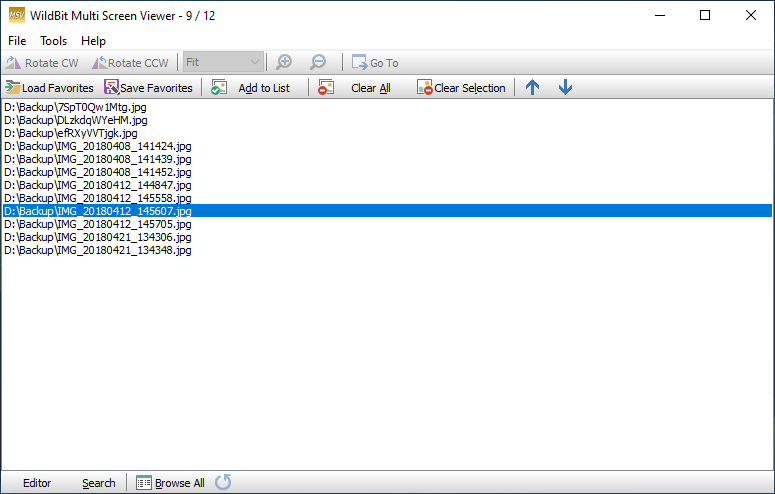Image resolution: width=775 pixels, height=494 pixels.
Task: Click the refresh icon in bottom bar
Action: tap(223, 483)
